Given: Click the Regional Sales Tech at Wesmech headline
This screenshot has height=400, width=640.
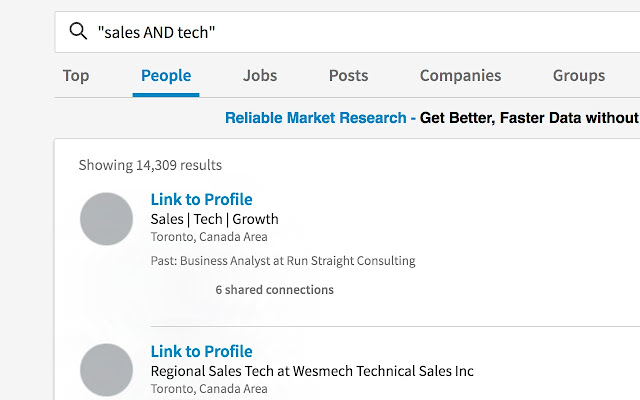Looking at the screenshot, I should click(x=312, y=371).
